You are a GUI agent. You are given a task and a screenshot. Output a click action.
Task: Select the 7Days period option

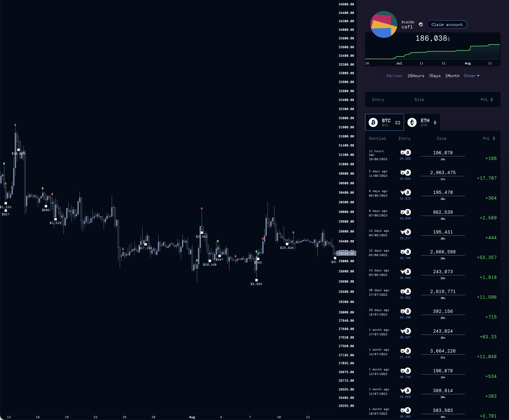tap(435, 76)
